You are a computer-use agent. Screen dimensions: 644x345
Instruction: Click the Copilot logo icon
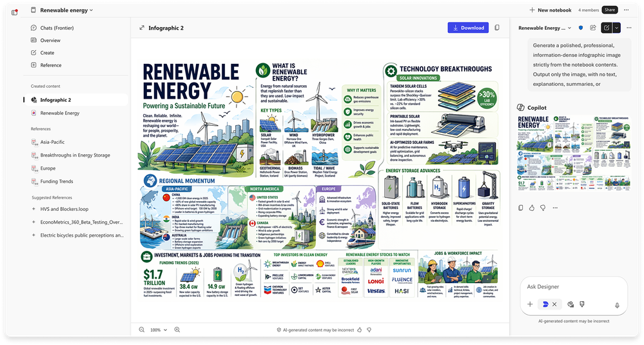(x=520, y=107)
